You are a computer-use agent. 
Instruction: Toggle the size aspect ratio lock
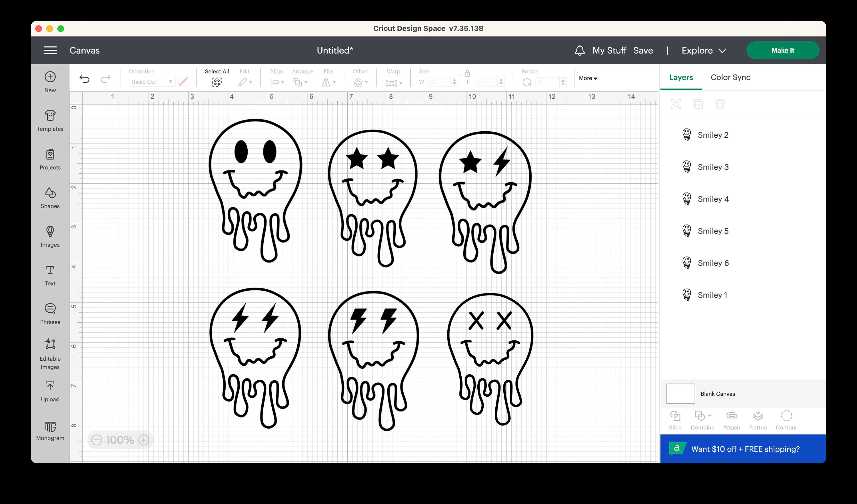coord(467,73)
